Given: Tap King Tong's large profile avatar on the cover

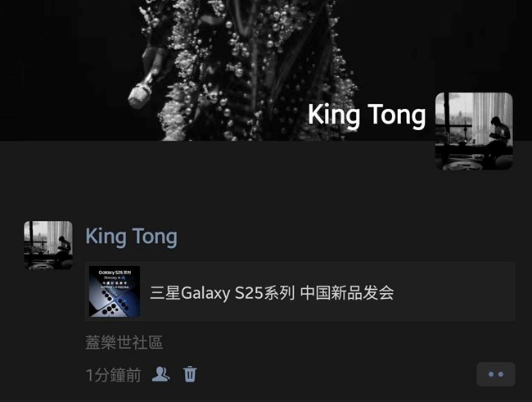Looking at the screenshot, I should pos(474,131).
